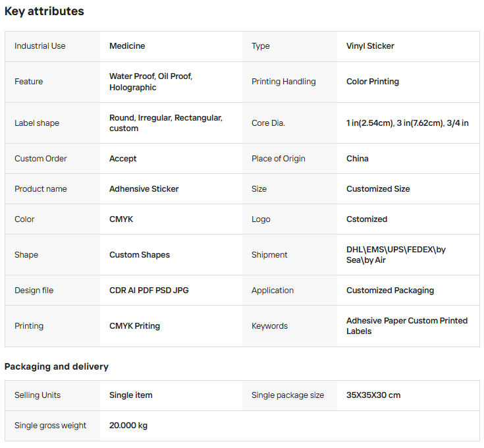
Task: Click the China place of origin value
Action: coord(358,159)
